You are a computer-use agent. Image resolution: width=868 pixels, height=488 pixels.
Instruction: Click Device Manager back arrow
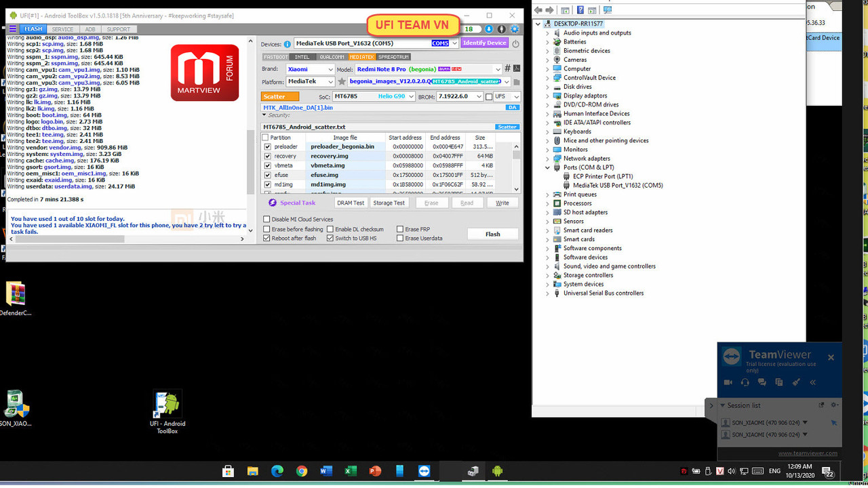[538, 10]
